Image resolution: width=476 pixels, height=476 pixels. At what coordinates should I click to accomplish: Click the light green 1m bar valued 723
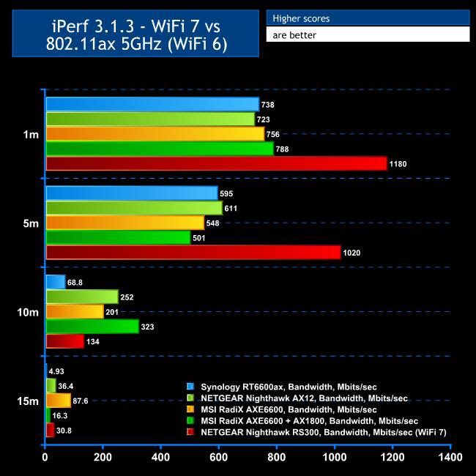coord(150,119)
